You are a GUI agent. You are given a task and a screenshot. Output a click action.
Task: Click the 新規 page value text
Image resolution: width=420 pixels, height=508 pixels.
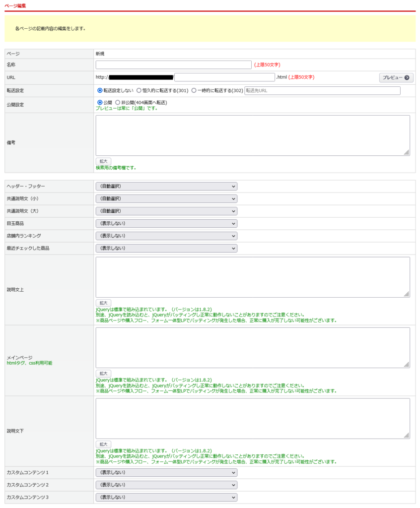point(100,54)
